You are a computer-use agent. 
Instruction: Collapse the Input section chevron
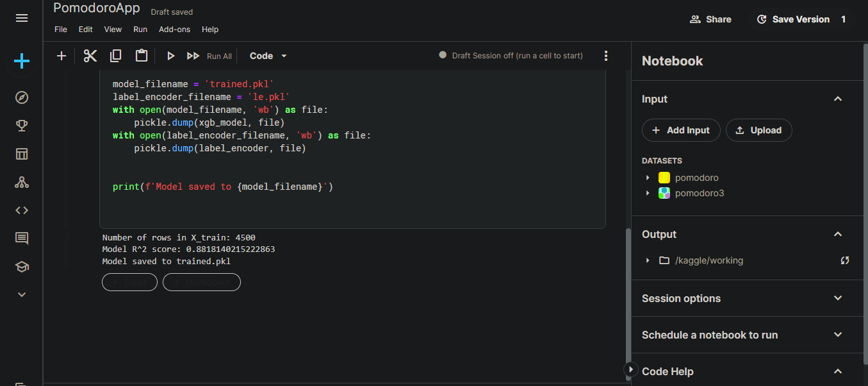coord(838,99)
